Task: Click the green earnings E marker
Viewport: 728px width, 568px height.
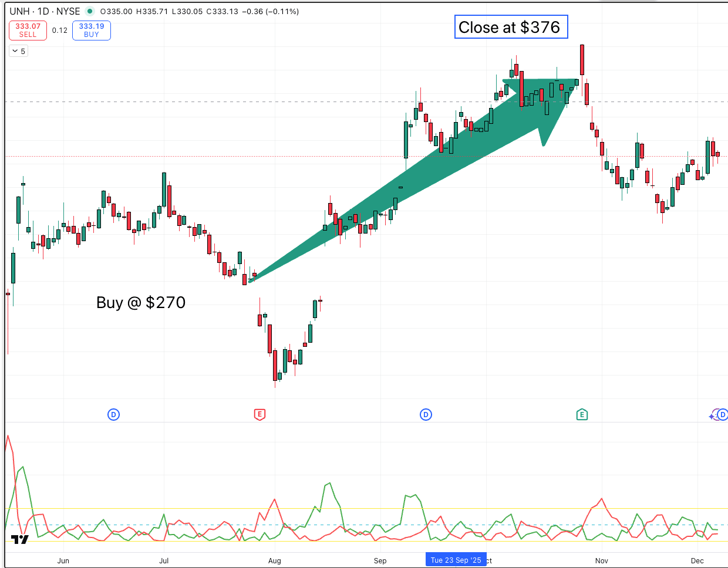Action: [x=582, y=415]
